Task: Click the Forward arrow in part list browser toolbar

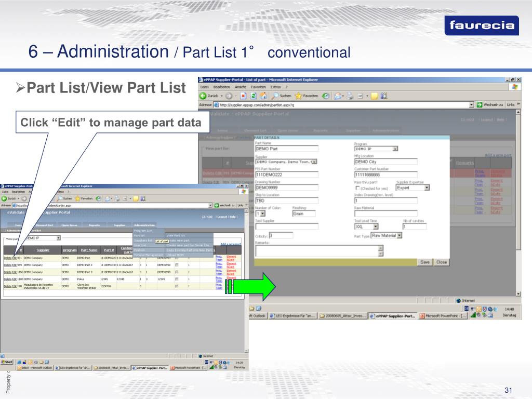Action: tap(24, 198)
